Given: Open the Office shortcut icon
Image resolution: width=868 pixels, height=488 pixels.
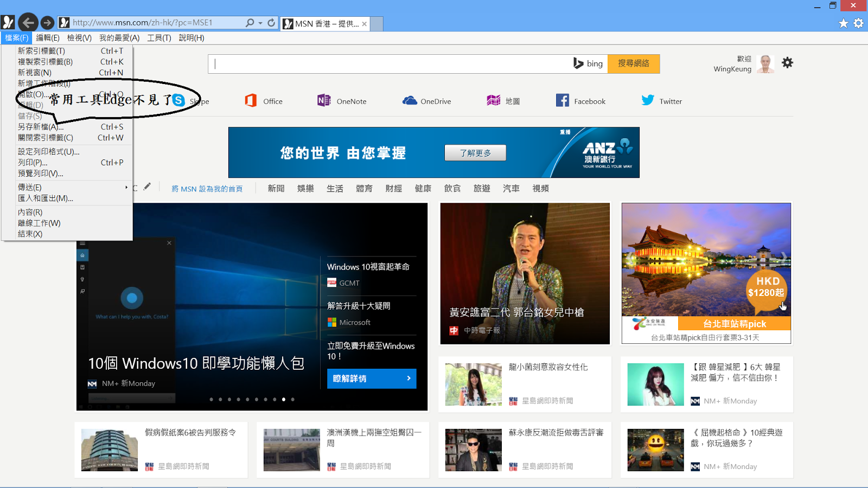Looking at the screenshot, I should coord(251,100).
